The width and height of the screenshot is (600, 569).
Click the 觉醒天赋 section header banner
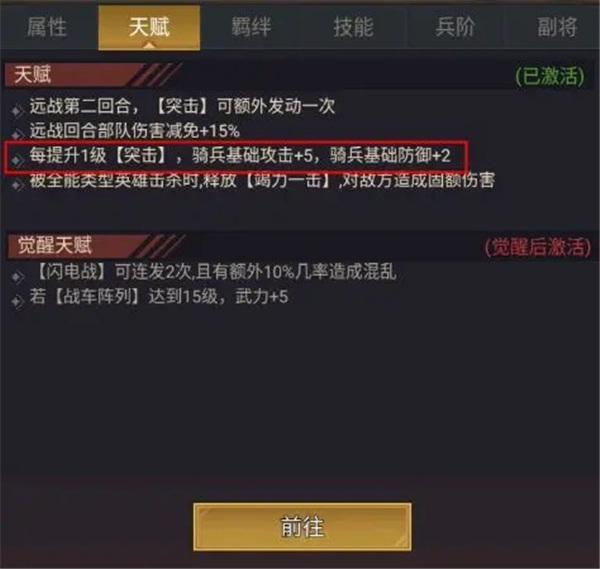[x=96, y=245]
